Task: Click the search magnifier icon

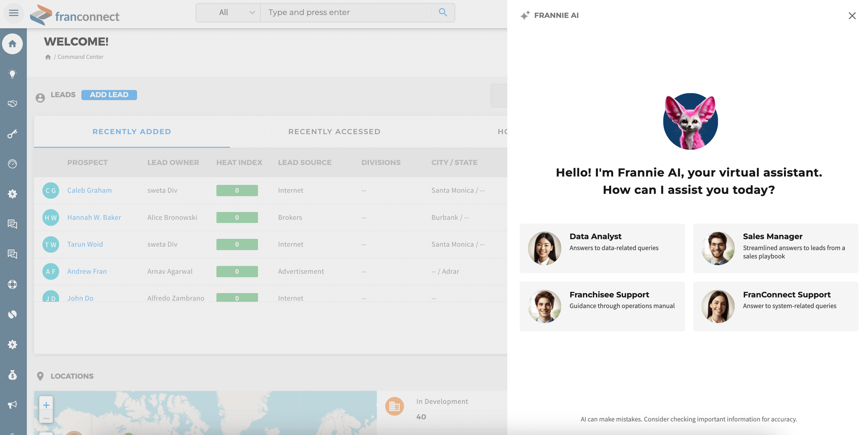Action: click(x=443, y=12)
